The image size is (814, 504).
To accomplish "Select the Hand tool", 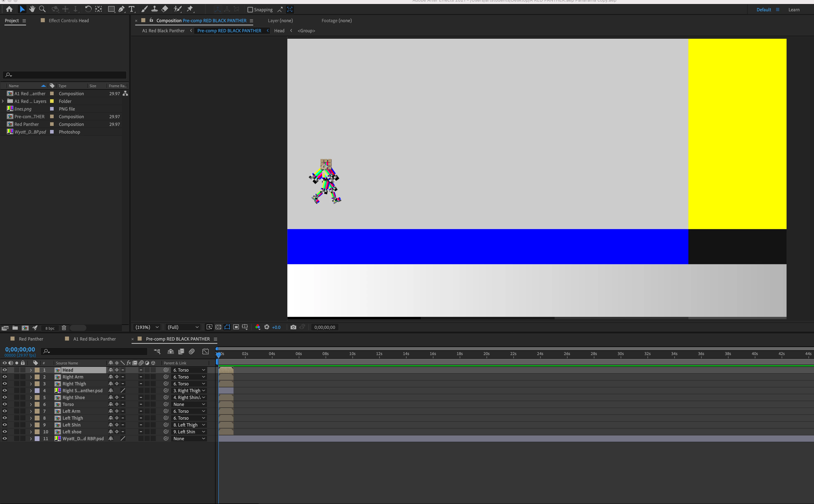I will (32, 9).
